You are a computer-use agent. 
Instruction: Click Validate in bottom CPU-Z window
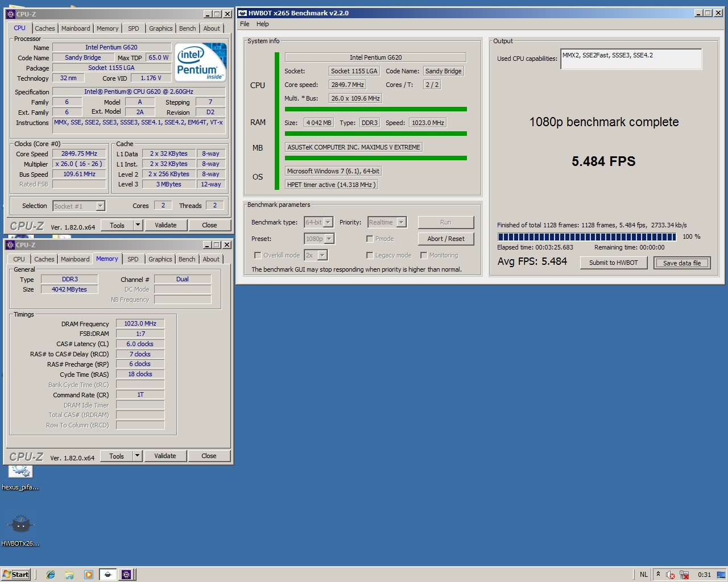165,456
